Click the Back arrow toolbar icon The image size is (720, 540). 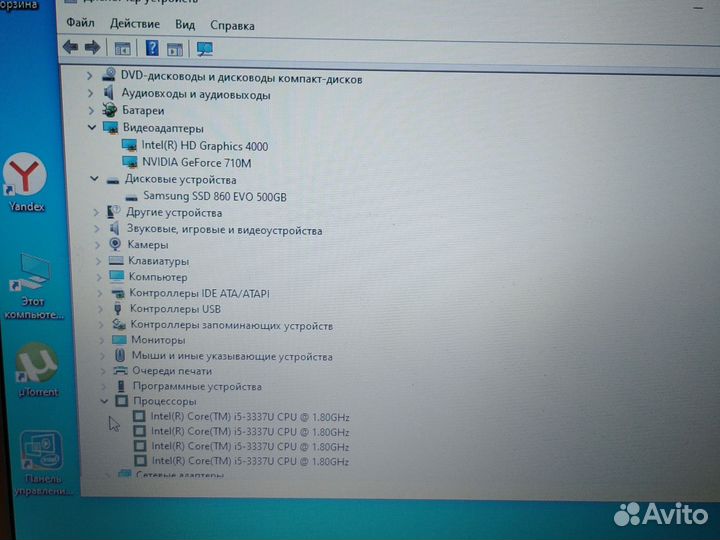pos(70,46)
